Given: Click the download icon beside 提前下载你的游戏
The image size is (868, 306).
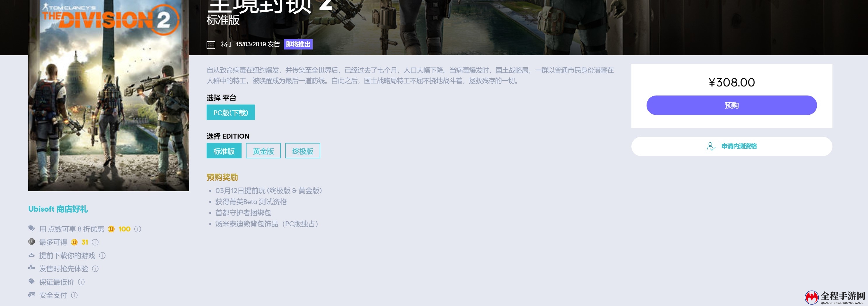Looking at the screenshot, I should pyautogui.click(x=32, y=255).
